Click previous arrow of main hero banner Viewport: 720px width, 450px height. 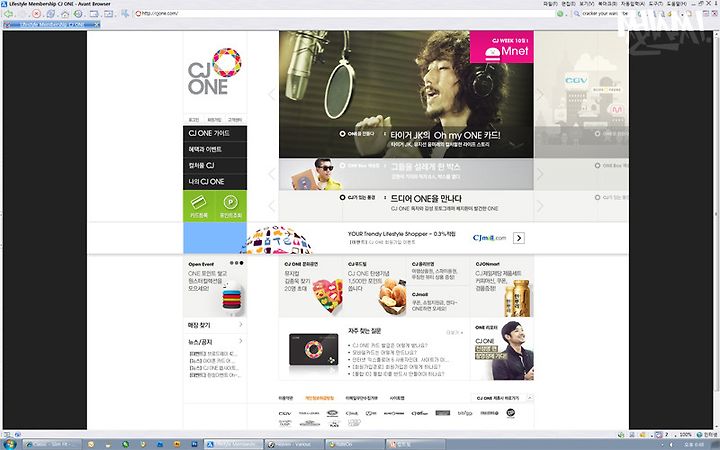[271, 94]
